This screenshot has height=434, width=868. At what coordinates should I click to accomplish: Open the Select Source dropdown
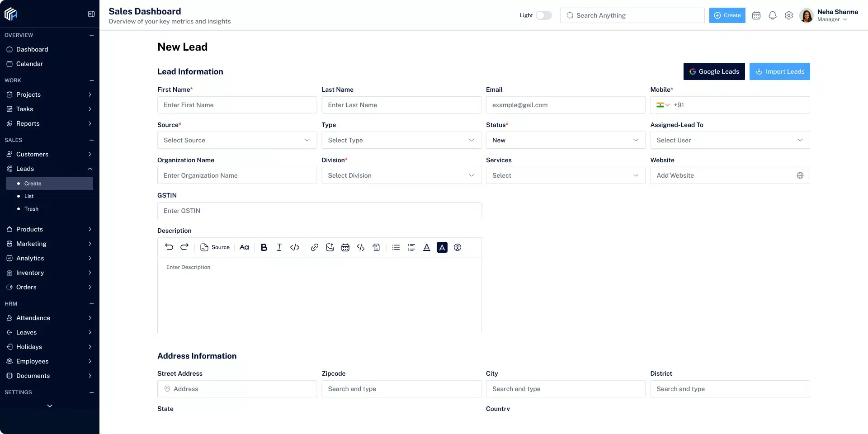coord(237,140)
